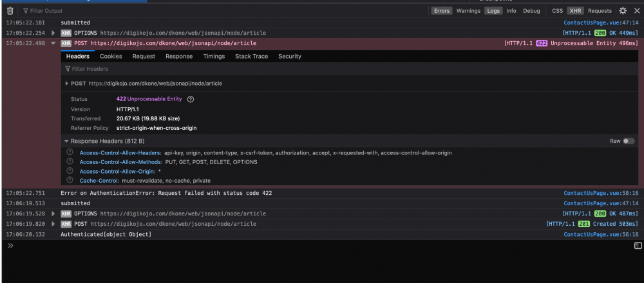
Task: Click the console prompt chevrons
Action: click(11, 246)
